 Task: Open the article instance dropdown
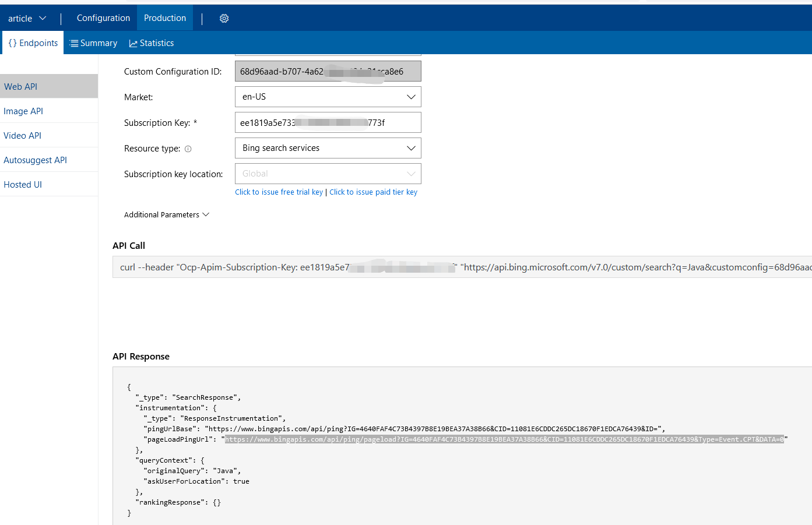pyautogui.click(x=27, y=19)
